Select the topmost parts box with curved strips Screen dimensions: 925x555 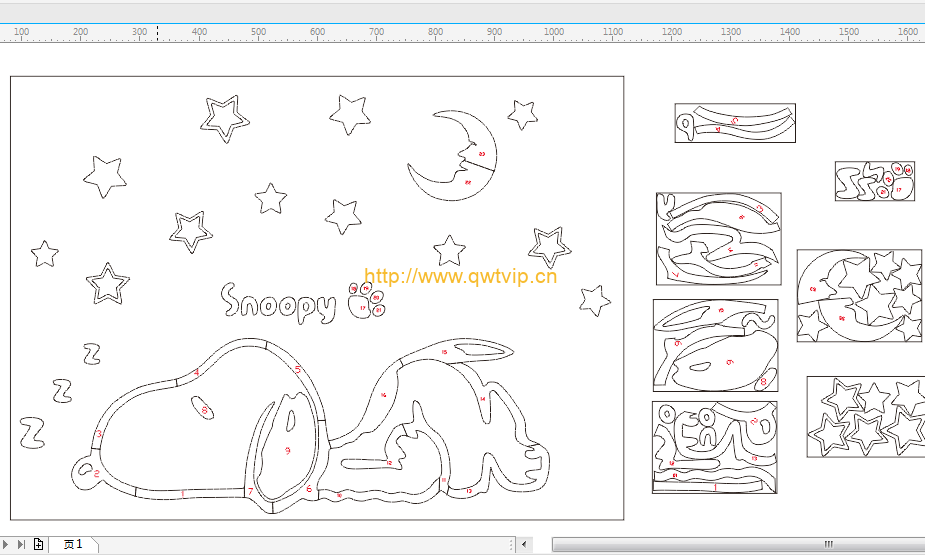coord(735,123)
